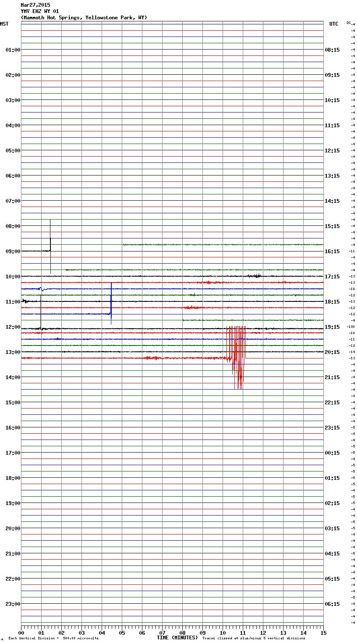
Task: Click the 06:15 UTC time label
Action: [x=332, y=604]
